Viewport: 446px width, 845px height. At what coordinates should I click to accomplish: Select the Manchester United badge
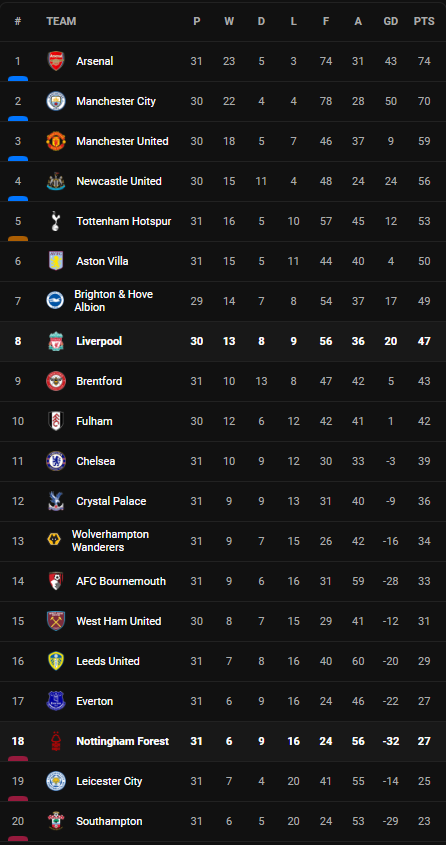[55, 141]
